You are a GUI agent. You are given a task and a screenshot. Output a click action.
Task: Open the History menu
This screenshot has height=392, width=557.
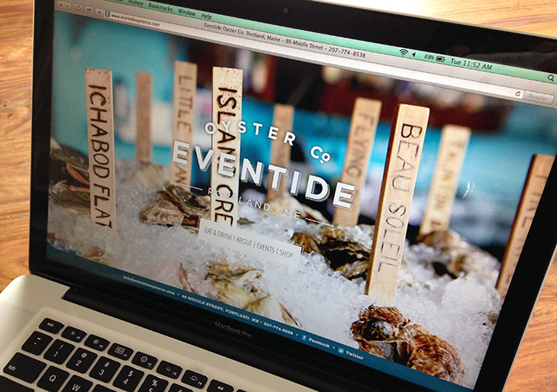[x=136, y=2]
